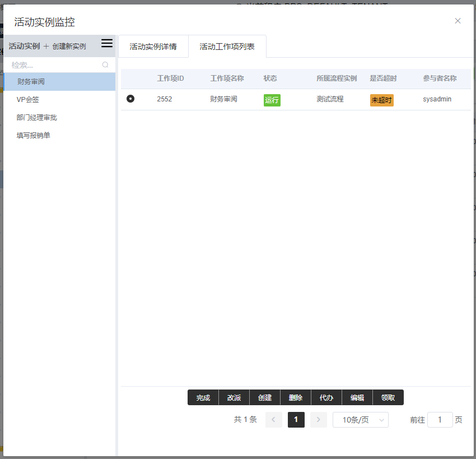The height and width of the screenshot is (459, 476).
Task: Click the 领取 button
Action: click(x=388, y=398)
